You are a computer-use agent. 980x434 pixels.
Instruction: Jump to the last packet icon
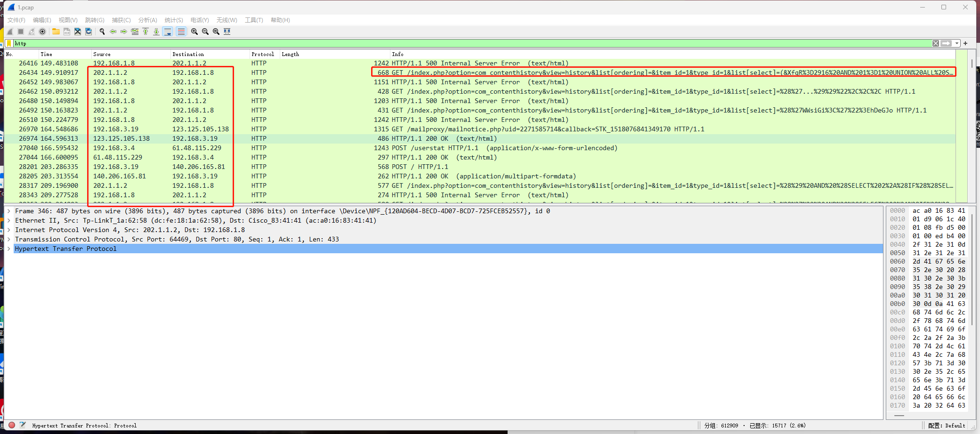point(156,32)
